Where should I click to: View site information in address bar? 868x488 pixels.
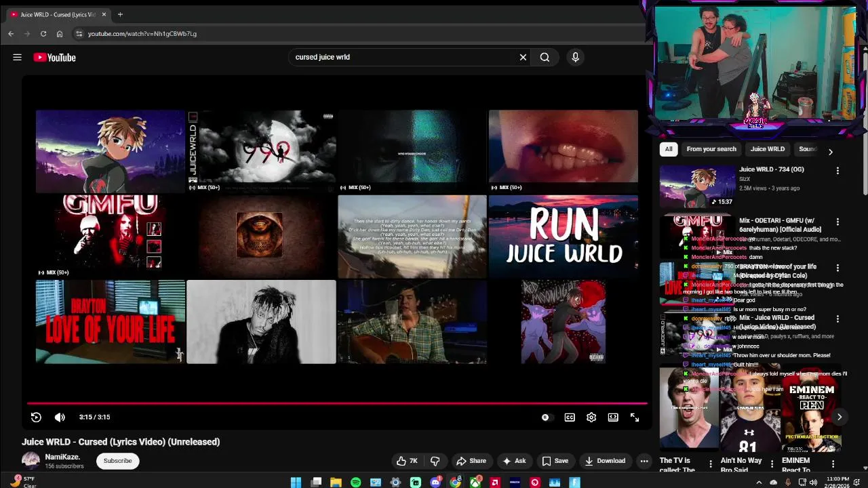click(x=79, y=34)
